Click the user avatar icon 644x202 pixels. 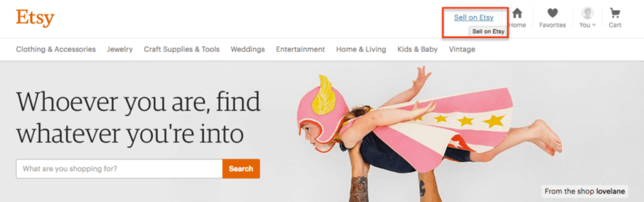click(587, 13)
